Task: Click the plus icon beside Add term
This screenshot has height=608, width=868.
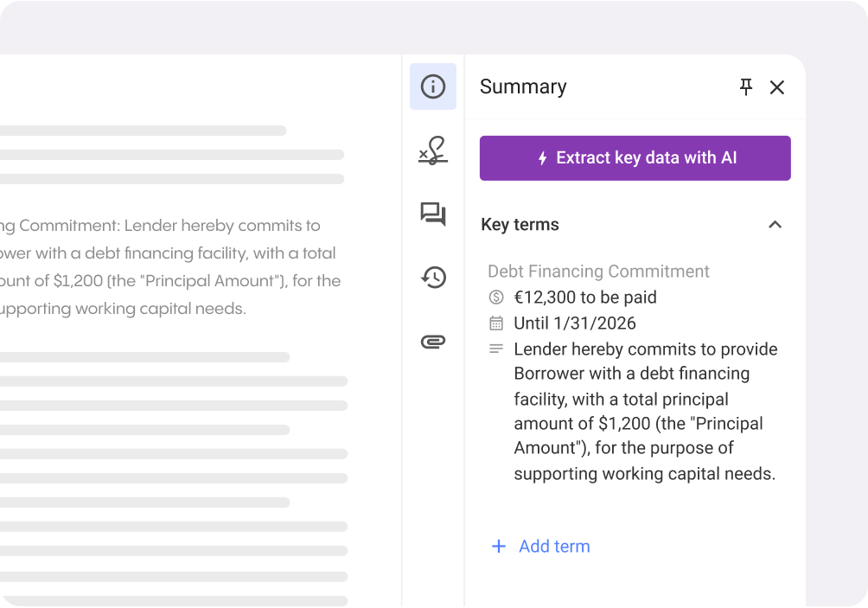Action: tap(499, 547)
